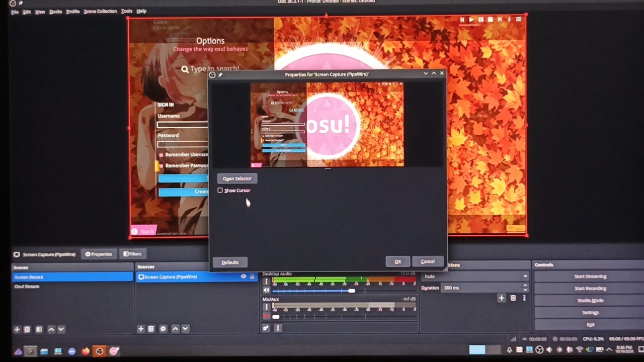Image resolution: width=644 pixels, height=362 pixels.
Task: Open Settings from Controls dock
Action: 590,313
